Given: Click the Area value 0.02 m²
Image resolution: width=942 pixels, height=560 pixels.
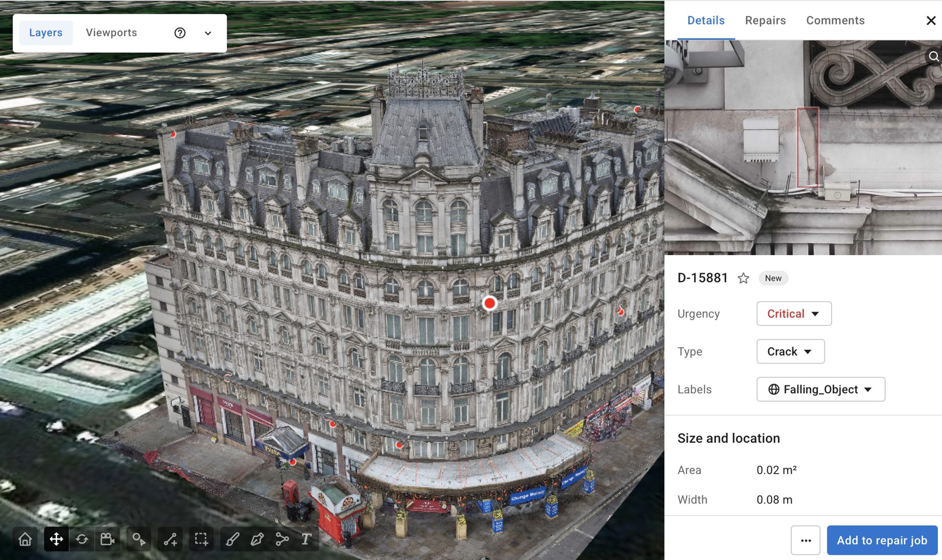Looking at the screenshot, I should 777,470.
